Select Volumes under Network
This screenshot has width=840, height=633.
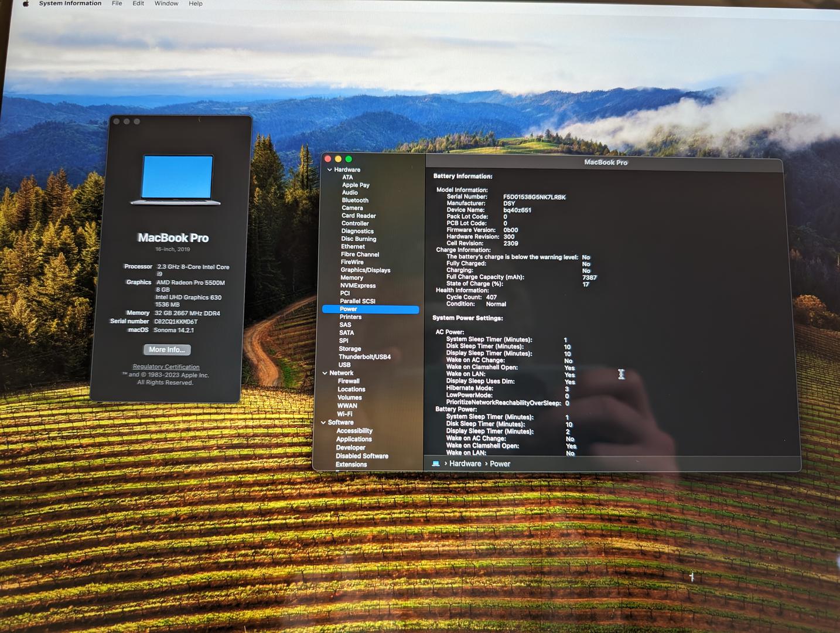coord(350,398)
